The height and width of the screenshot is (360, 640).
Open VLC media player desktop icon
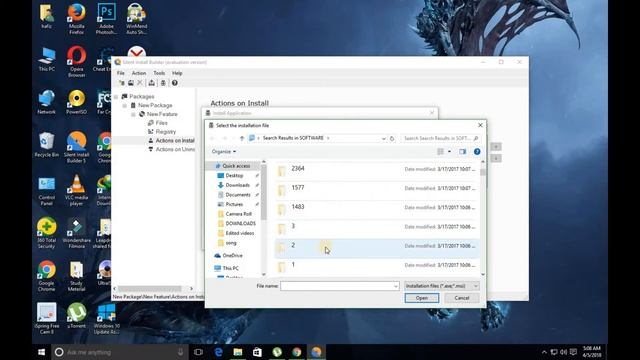[x=76, y=190]
